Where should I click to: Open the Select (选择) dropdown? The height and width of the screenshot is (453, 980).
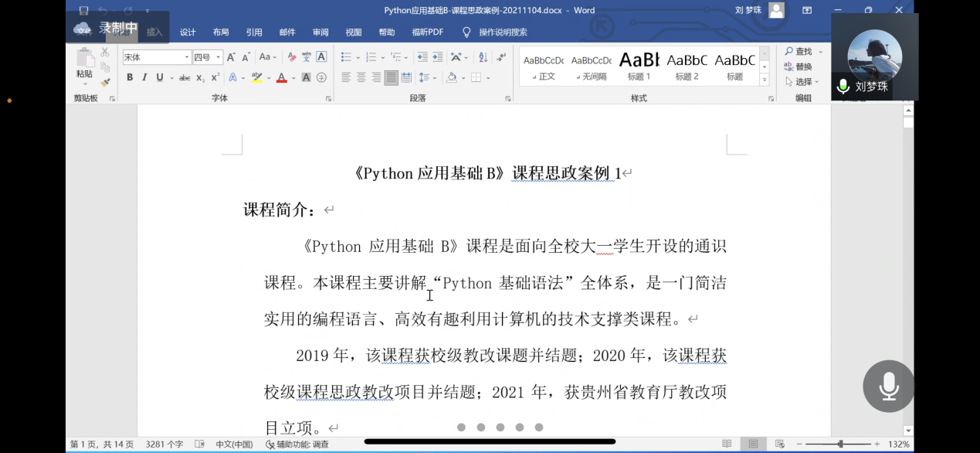click(803, 81)
